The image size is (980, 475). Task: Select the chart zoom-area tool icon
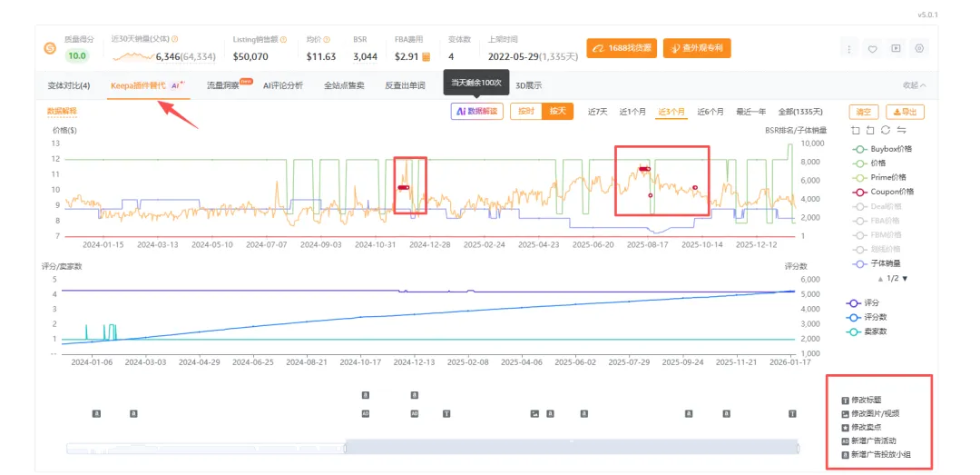click(855, 130)
